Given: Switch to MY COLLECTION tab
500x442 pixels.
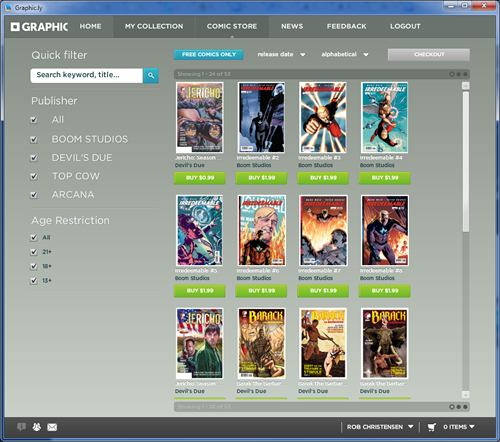Looking at the screenshot, I should click(x=154, y=26).
